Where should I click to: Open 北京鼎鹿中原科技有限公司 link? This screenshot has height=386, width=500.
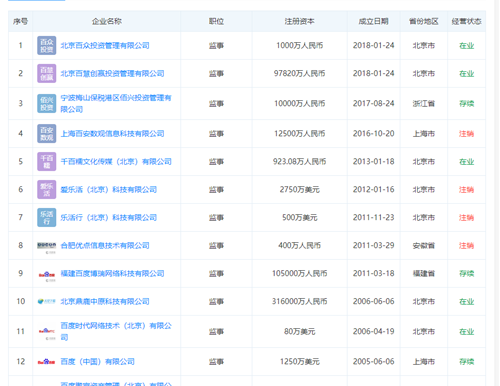(105, 302)
